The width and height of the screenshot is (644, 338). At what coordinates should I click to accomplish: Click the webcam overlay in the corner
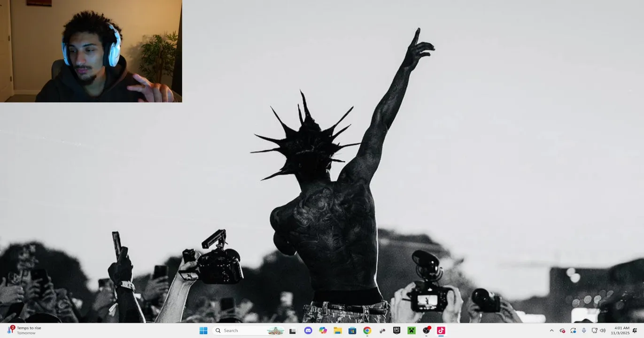91,51
